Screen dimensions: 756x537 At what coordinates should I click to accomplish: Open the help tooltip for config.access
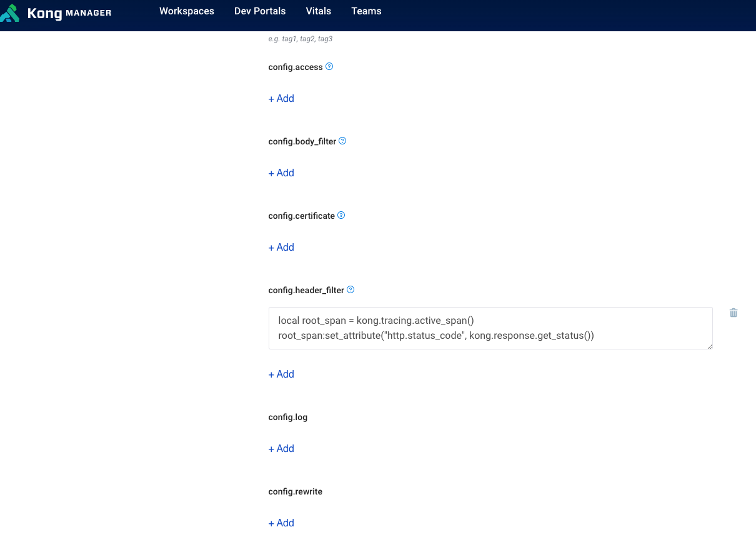tap(329, 66)
